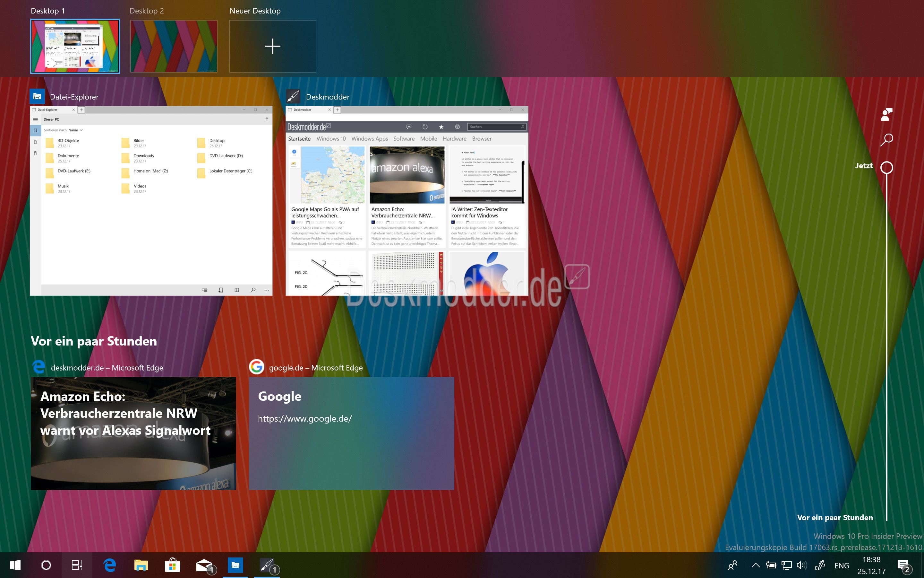Open the Windows Start menu
Screen dimensions: 924x578
coord(15,565)
